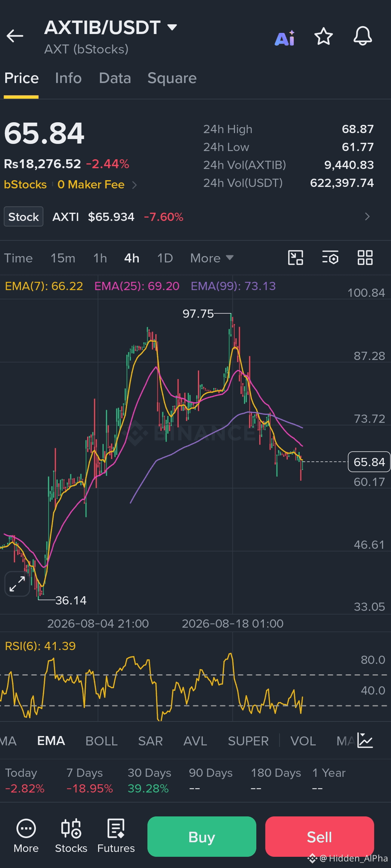Viewport: 391px width, 868px height.
Task: Tap the 24h High value 68.87
Action: 358,129
